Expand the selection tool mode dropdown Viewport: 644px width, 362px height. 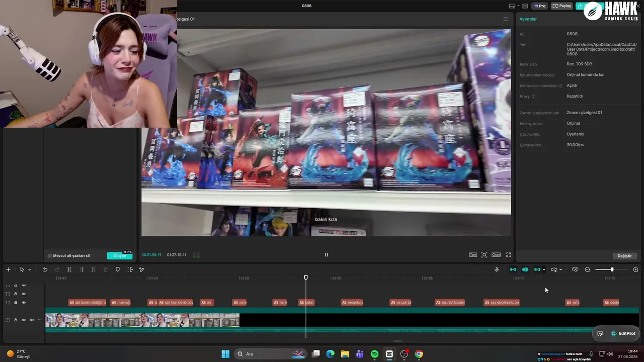(x=30, y=269)
